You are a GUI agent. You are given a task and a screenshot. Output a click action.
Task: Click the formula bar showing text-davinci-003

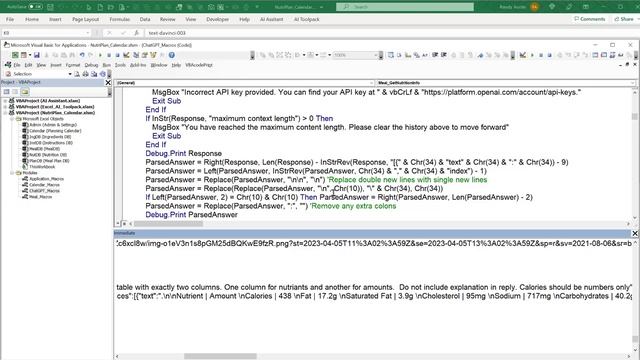(x=391, y=33)
